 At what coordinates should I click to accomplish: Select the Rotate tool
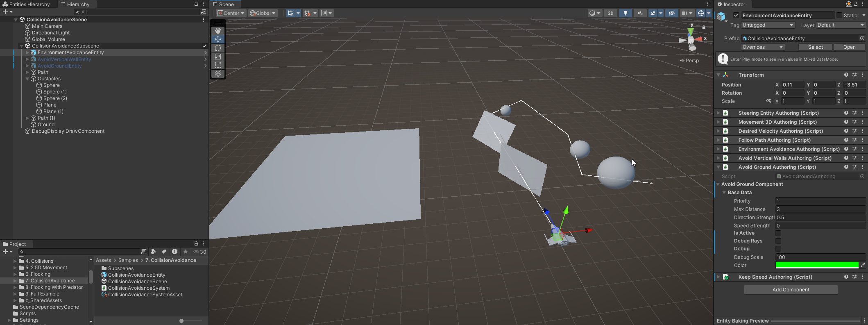[218, 48]
